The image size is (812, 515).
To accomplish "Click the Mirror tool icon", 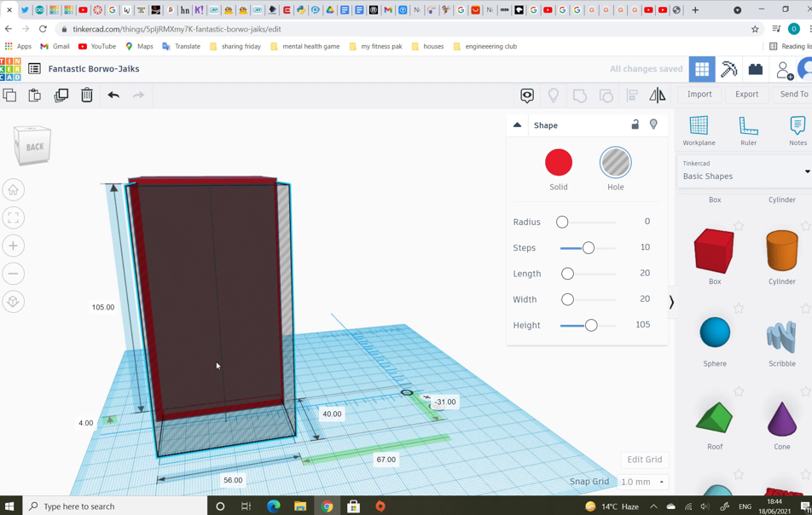I will click(x=658, y=95).
